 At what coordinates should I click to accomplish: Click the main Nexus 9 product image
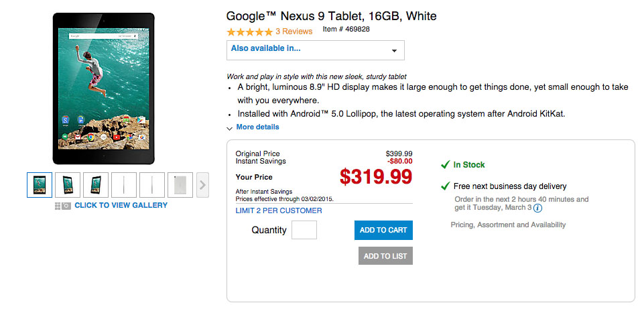[x=104, y=88]
